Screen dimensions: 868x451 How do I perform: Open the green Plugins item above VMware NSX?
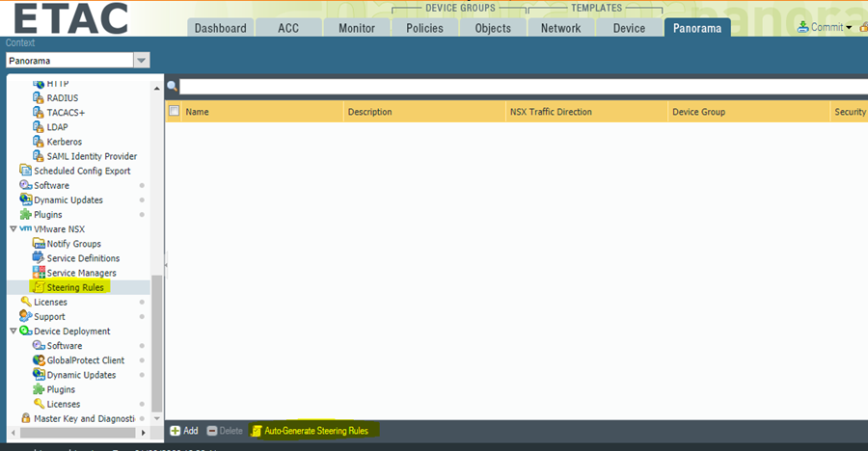(47, 215)
